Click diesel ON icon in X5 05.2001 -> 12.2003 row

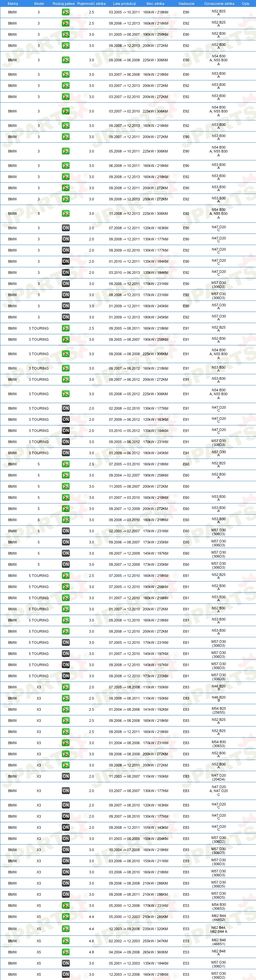[x=66, y=963]
